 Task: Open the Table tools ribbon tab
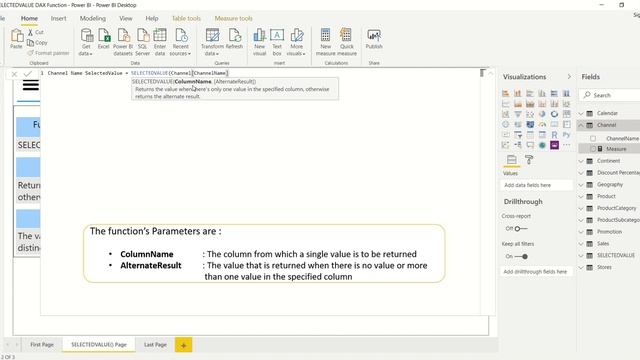pyautogui.click(x=186, y=18)
